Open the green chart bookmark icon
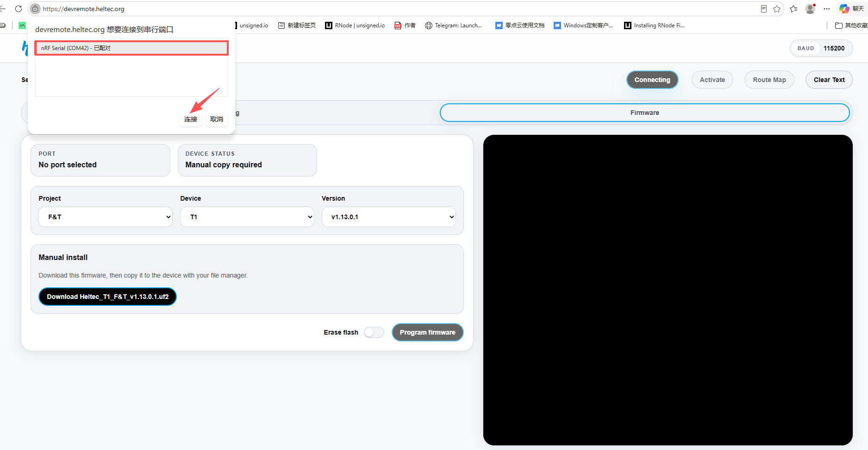The image size is (868, 450). tap(22, 25)
